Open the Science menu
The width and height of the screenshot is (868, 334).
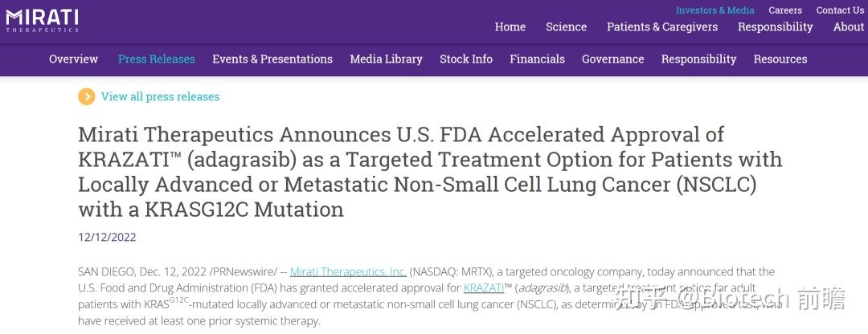566,27
